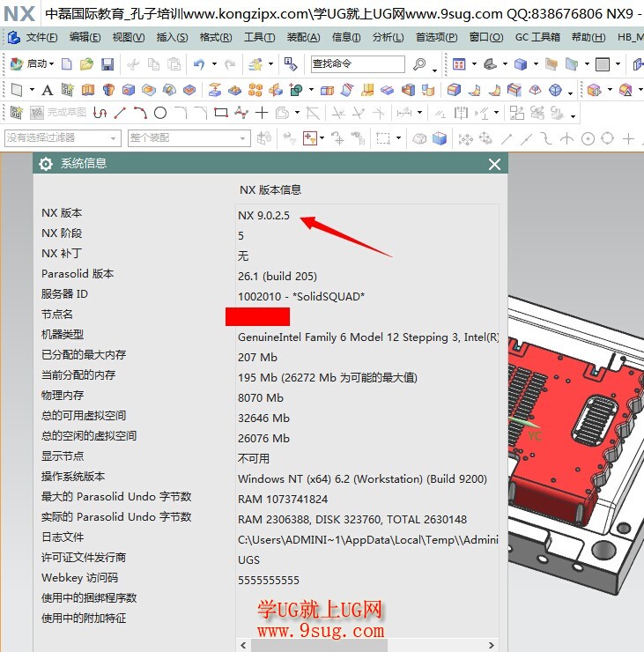Select the Pattern Feature icon

coord(255,90)
